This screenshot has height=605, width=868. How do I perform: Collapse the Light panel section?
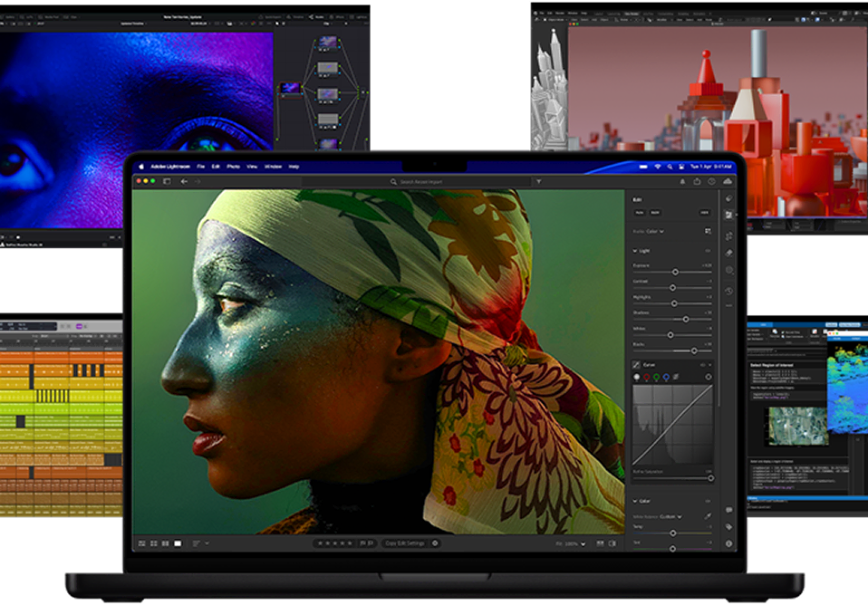click(x=634, y=251)
